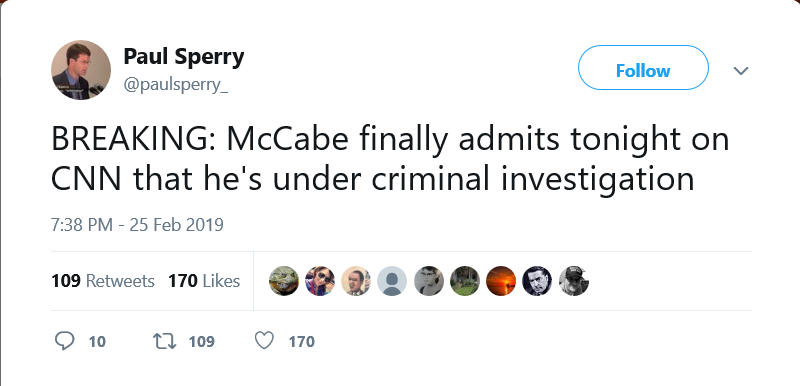
Task: Click the reply count 10
Action: coord(97,342)
